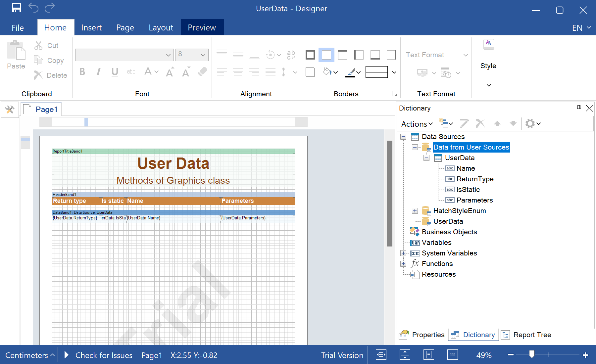Viewport: 596px width, 364px height.
Task: Toggle italic formatting
Action: (x=98, y=71)
